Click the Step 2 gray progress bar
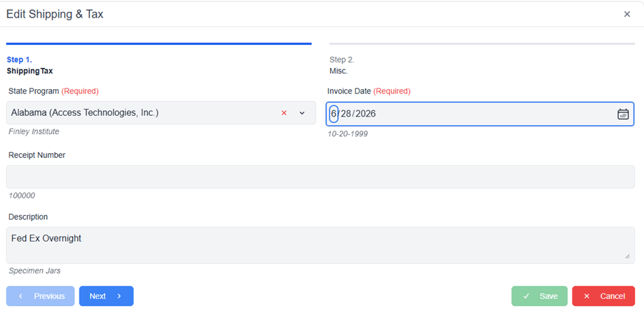Viewport: 644px width, 316px height. (482, 44)
